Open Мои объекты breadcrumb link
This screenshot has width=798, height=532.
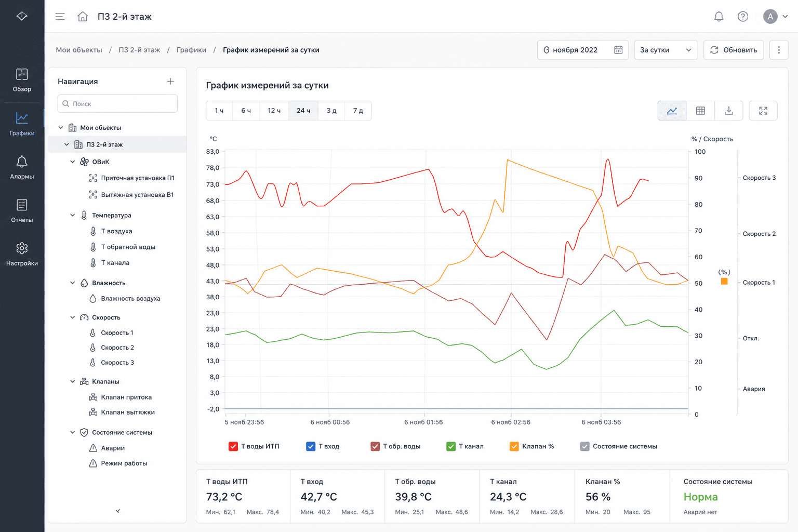(x=79, y=50)
